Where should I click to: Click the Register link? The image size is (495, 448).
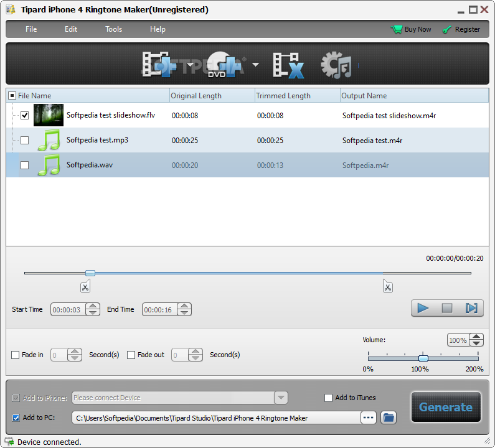coord(467,29)
